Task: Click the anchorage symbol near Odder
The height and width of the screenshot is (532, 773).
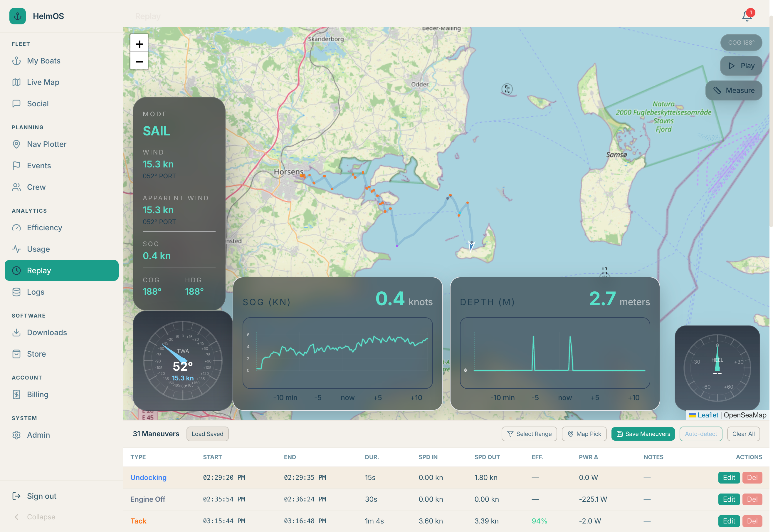Action: click(507, 89)
